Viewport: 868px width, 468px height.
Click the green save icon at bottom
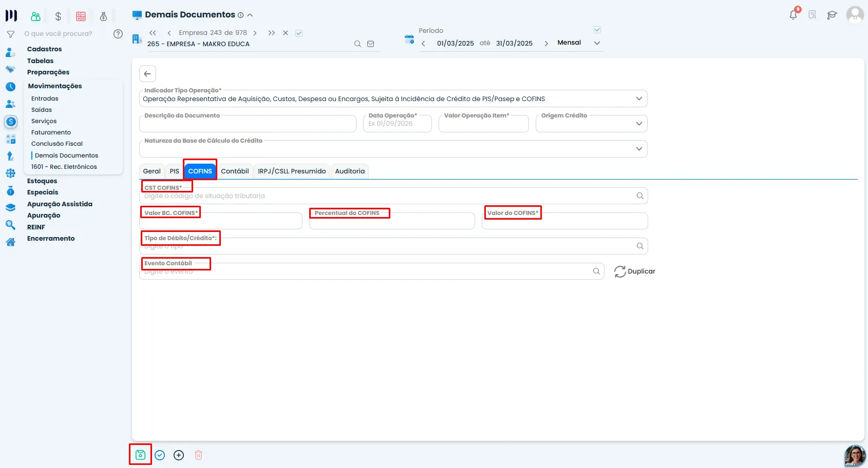(x=140, y=455)
